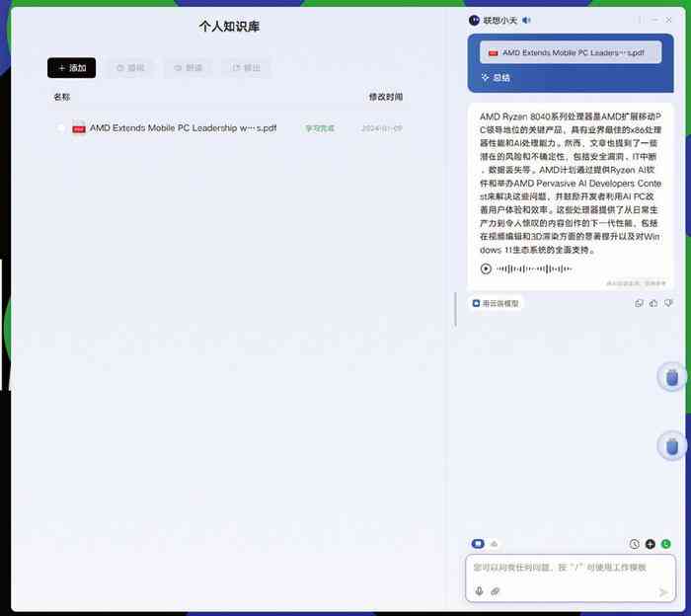This screenshot has width=691, height=616.
Task: Mute the voice speaker icon beside 联想小天
Action: click(526, 21)
